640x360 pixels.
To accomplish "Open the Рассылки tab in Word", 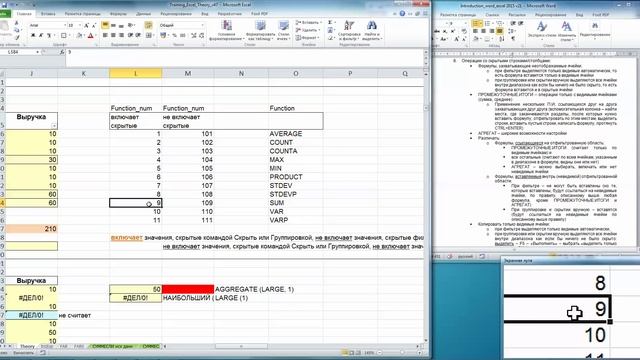I will coord(517,15).
